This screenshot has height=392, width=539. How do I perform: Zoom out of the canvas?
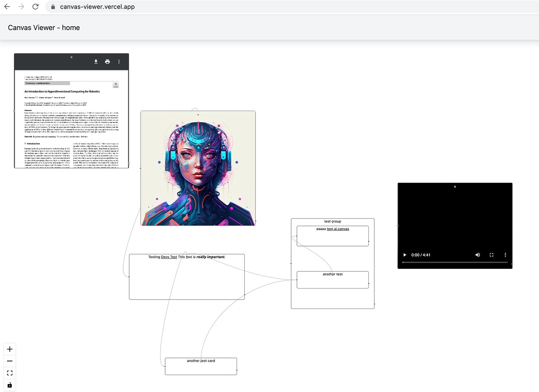coord(10,361)
